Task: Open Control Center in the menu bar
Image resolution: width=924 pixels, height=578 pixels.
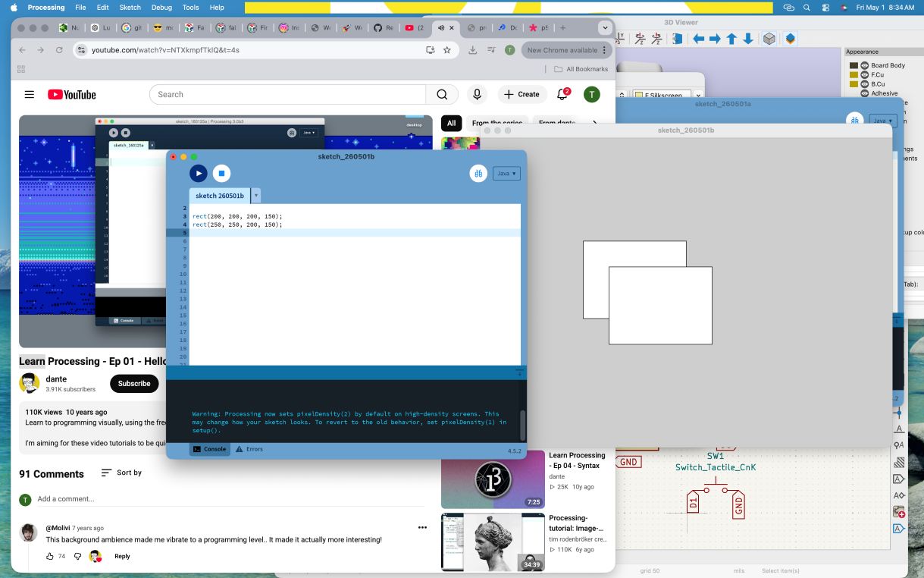Action: [825, 7]
